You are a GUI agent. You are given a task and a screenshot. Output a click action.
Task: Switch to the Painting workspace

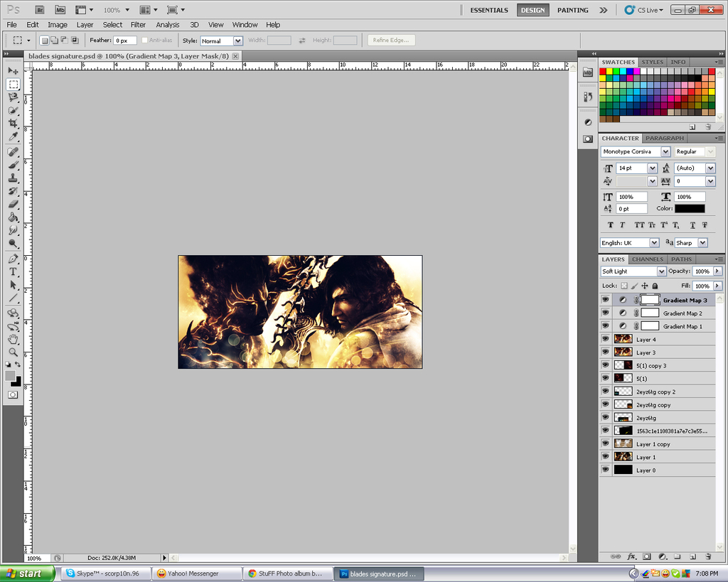(x=572, y=10)
